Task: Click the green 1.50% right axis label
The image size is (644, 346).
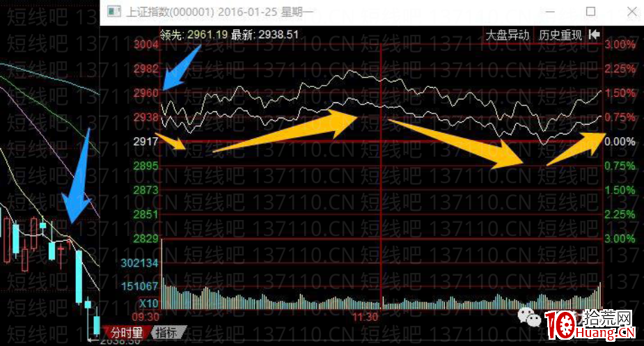Action: [620, 190]
